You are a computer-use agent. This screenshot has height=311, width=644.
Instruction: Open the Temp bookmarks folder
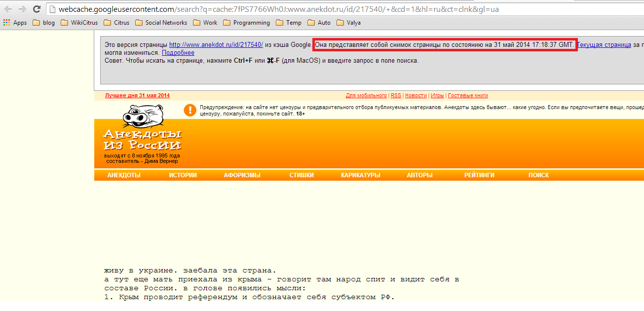pyautogui.click(x=289, y=23)
